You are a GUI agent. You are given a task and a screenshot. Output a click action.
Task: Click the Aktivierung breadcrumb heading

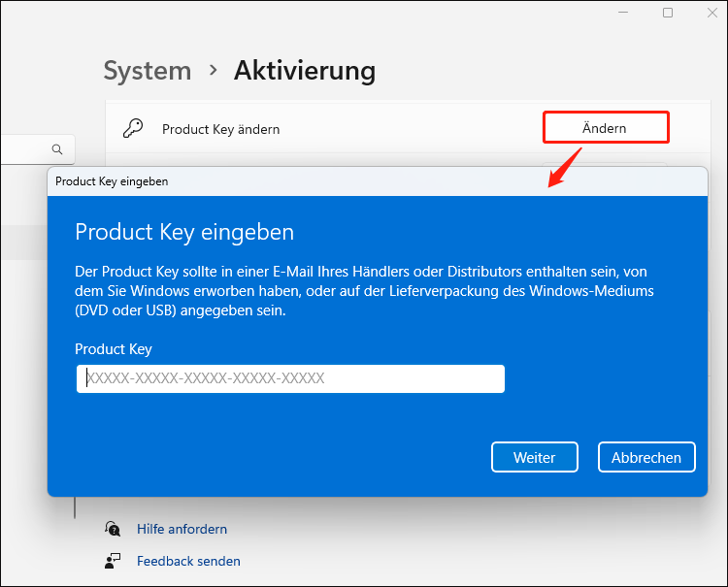[305, 71]
